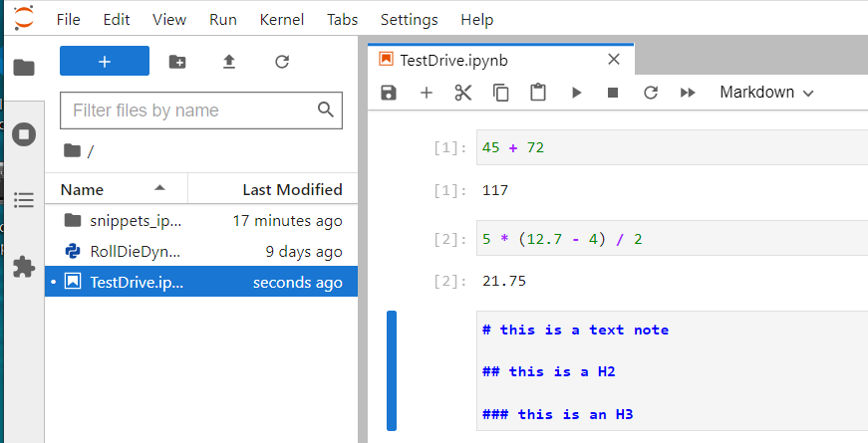
Task: Save the notebook with the disk icon
Action: [389, 93]
